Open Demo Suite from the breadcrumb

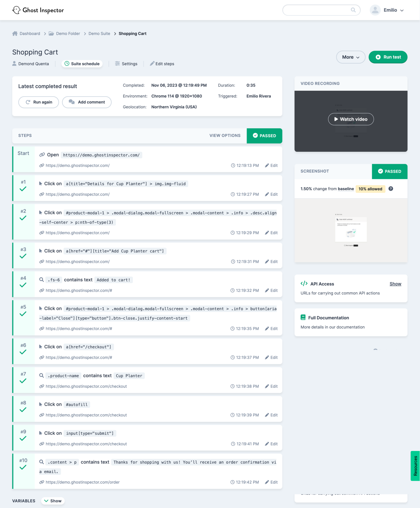(99, 33)
